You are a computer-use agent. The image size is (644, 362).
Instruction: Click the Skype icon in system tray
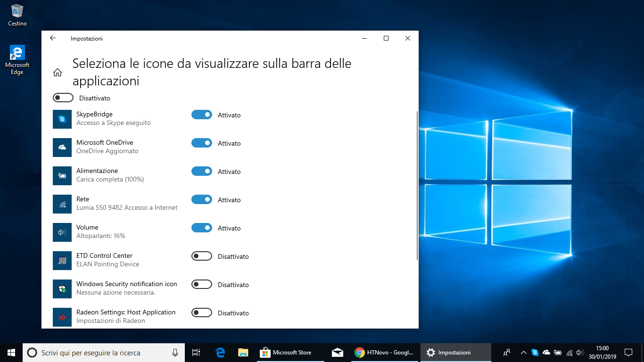tap(535, 353)
